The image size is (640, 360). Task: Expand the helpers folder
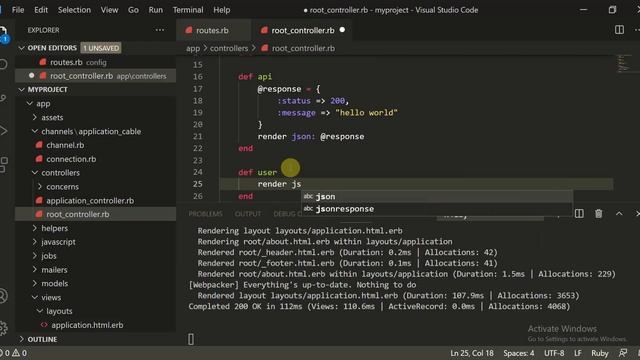click(x=35, y=228)
